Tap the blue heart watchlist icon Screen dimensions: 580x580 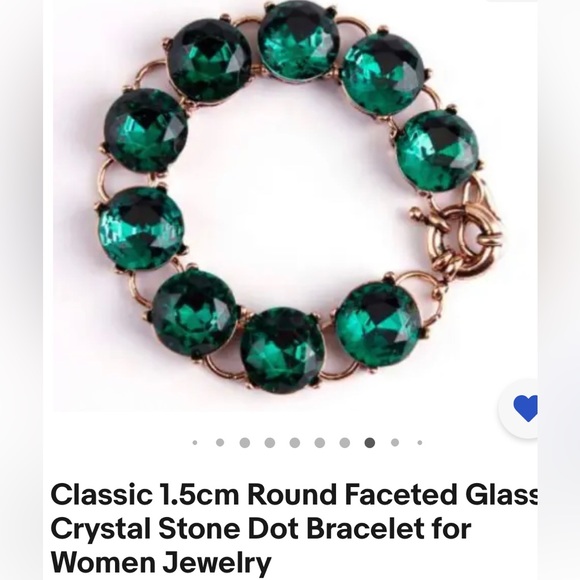pos(525,408)
